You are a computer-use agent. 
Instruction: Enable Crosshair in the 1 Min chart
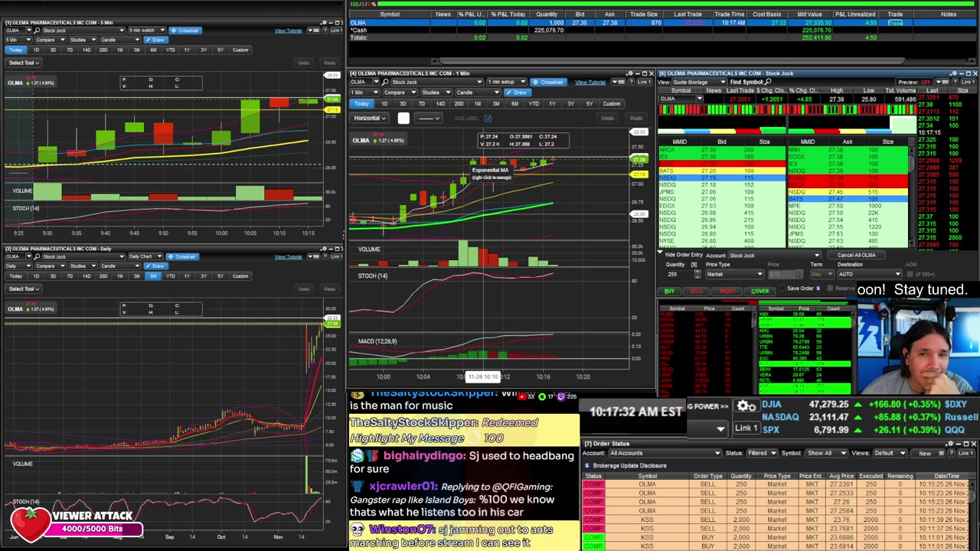tap(548, 82)
